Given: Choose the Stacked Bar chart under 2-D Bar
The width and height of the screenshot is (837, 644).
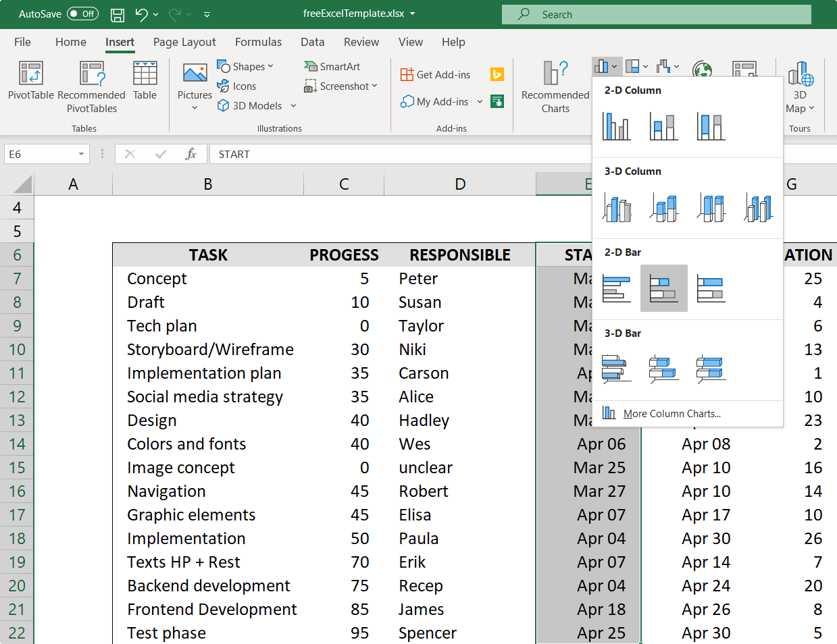Looking at the screenshot, I should pos(663,288).
